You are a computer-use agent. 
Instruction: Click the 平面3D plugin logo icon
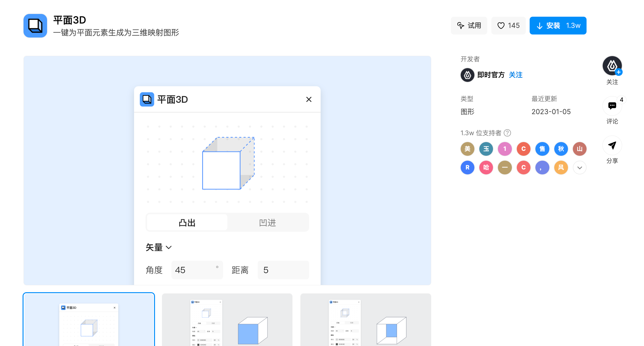[x=35, y=26]
